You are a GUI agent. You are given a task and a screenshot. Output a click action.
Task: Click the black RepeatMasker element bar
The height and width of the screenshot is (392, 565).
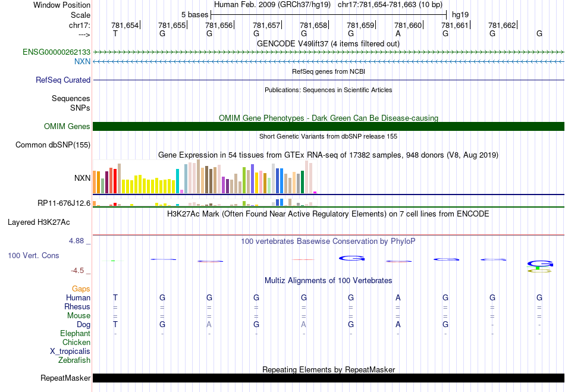pyautogui.click(x=328, y=378)
